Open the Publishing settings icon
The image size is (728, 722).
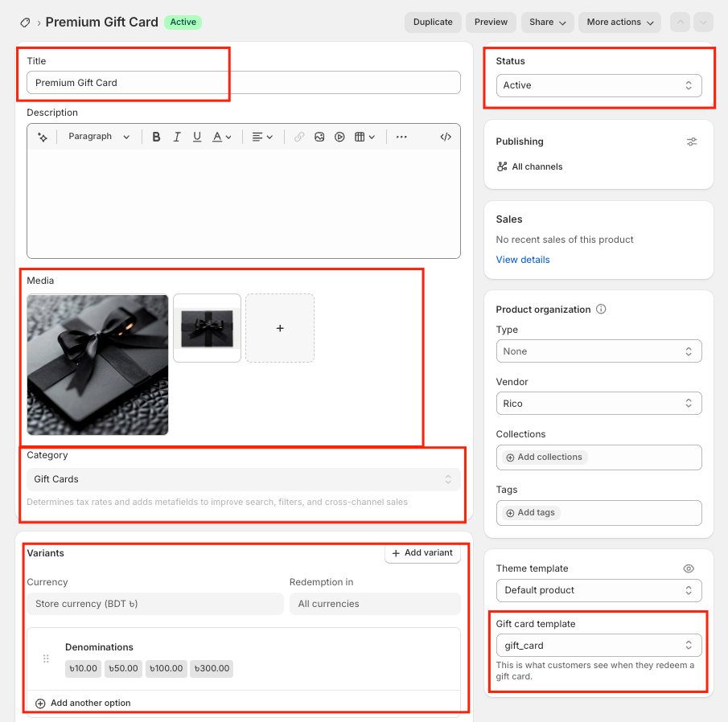pos(692,142)
